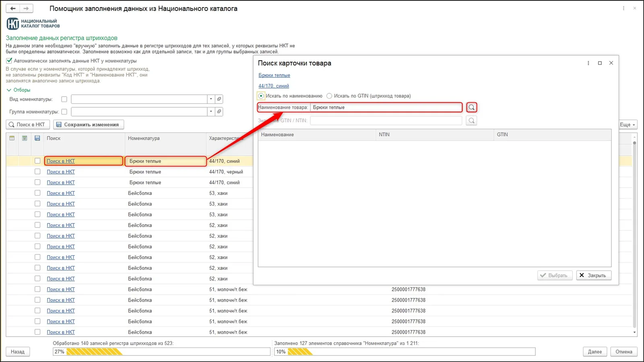Click the magnifier icon beside Наименование товара field
This screenshot has height=362, width=644.
tap(471, 108)
